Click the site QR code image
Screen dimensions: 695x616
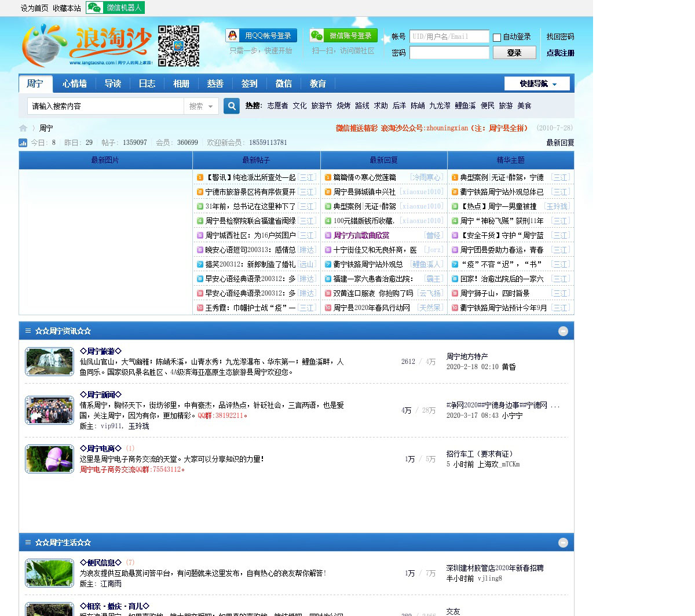tap(178, 46)
